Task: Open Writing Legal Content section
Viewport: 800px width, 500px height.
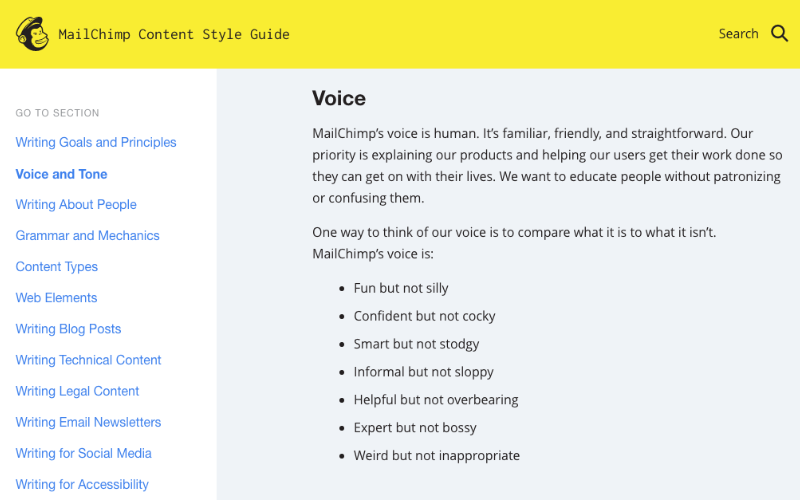Action: [77, 391]
